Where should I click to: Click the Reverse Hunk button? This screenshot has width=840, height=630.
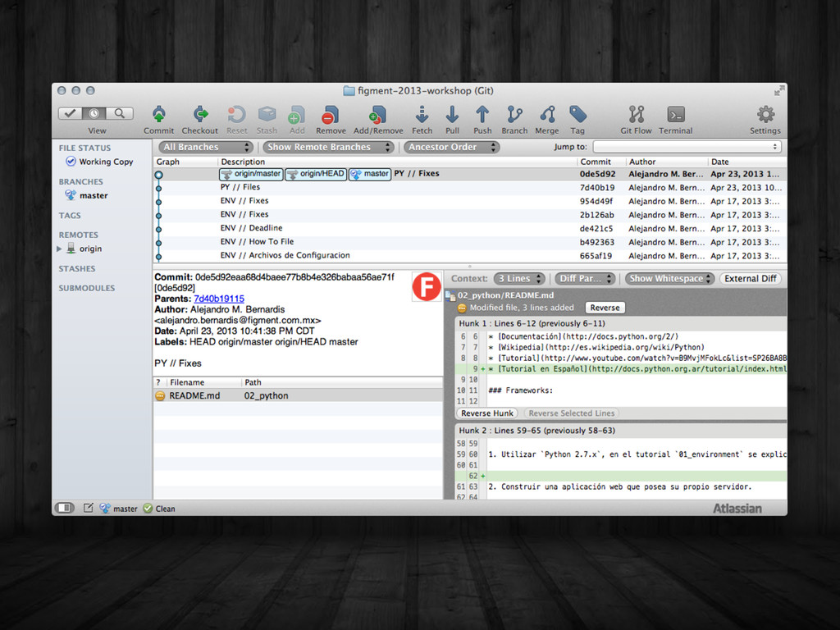[487, 413]
